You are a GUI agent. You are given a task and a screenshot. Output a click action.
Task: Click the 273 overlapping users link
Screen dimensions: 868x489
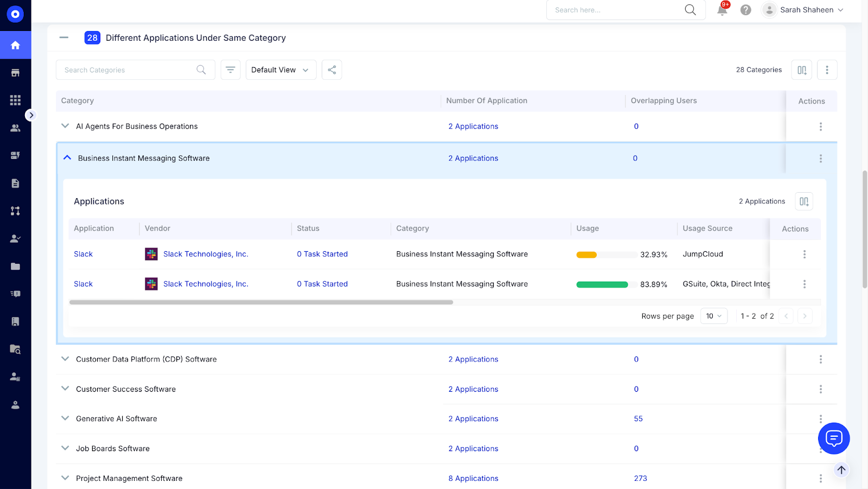(640, 478)
